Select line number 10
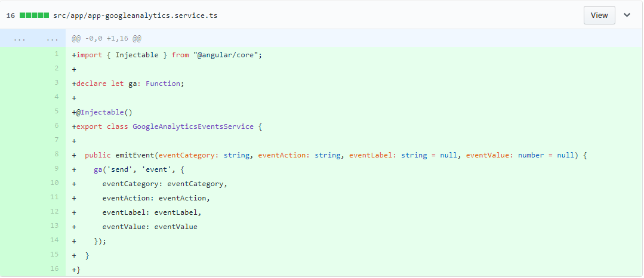644x278 pixels. (55, 183)
